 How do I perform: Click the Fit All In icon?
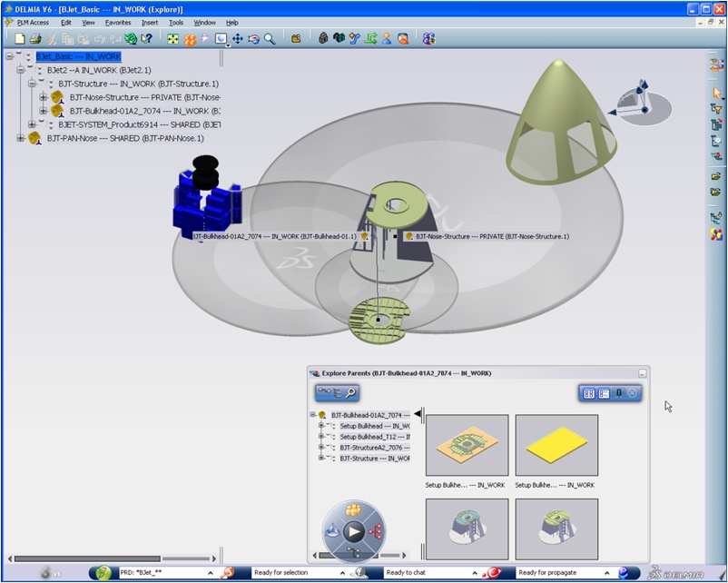pos(172,39)
